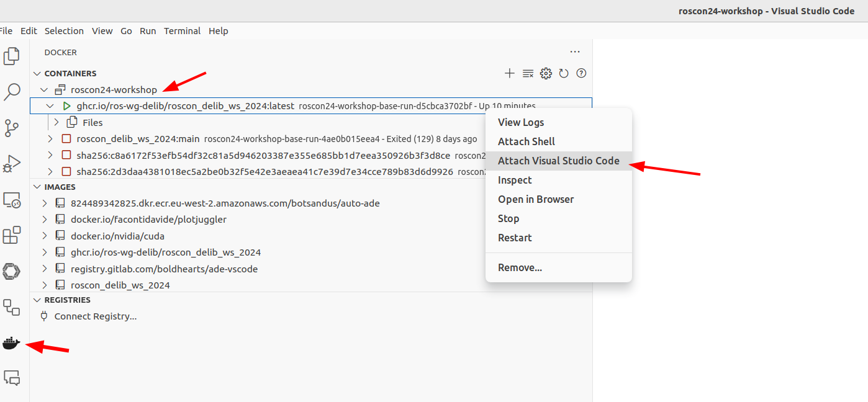868x402 pixels.
Task: Choose View Logs from context menu
Action: [x=559, y=122]
